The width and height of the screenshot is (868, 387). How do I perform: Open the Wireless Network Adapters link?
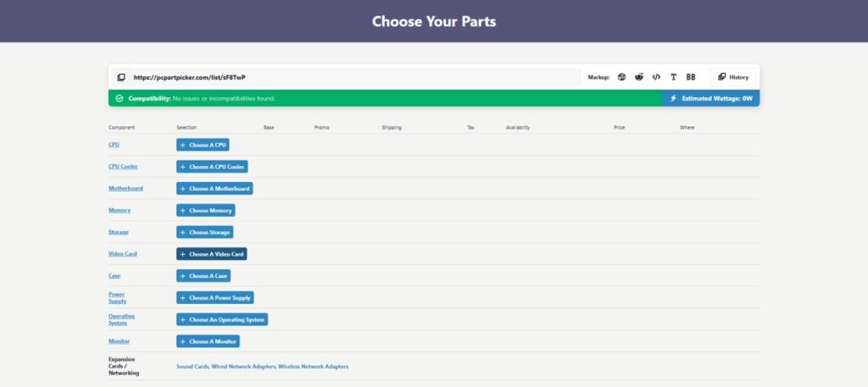314,367
